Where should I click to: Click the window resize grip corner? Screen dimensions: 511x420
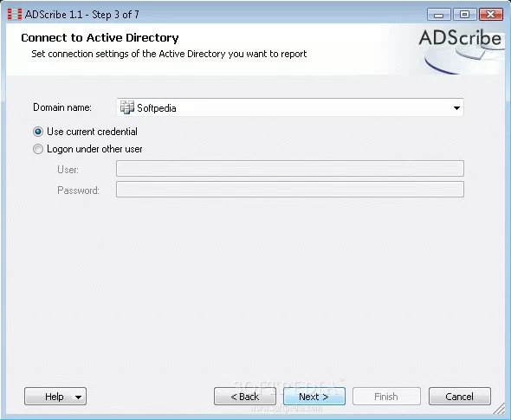pos(500,409)
